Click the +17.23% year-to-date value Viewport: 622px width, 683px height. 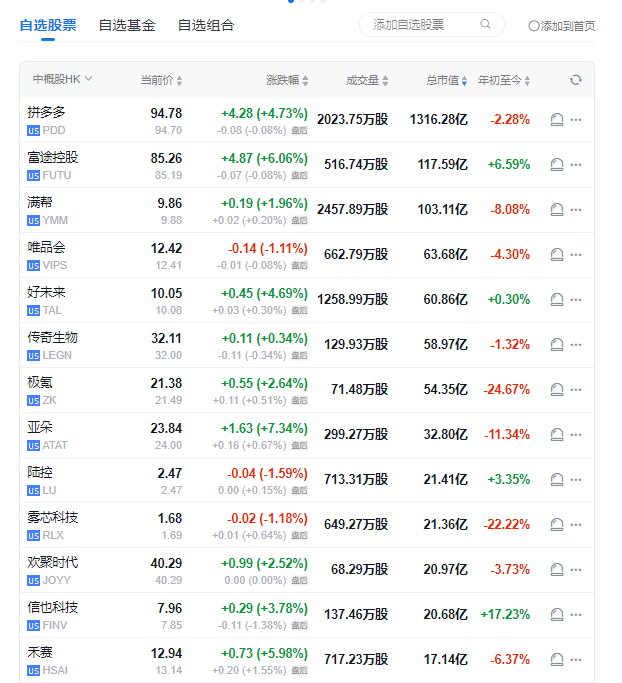pos(505,615)
